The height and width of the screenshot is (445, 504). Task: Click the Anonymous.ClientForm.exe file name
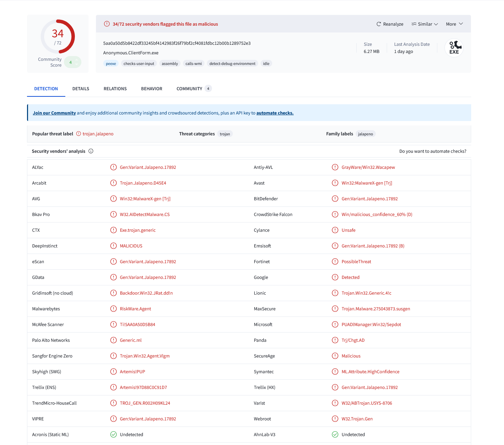tap(131, 53)
